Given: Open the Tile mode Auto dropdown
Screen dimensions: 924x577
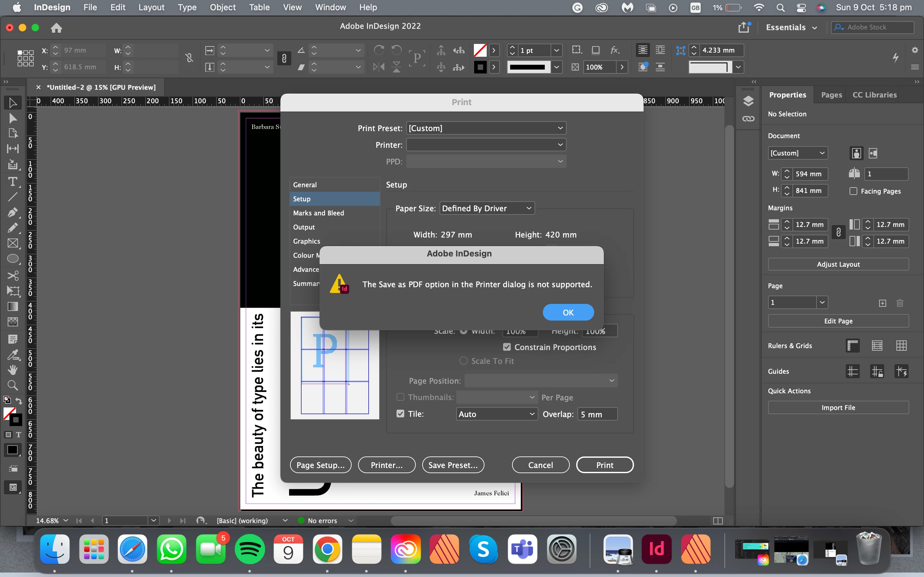Looking at the screenshot, I should (x=496, y=414).
